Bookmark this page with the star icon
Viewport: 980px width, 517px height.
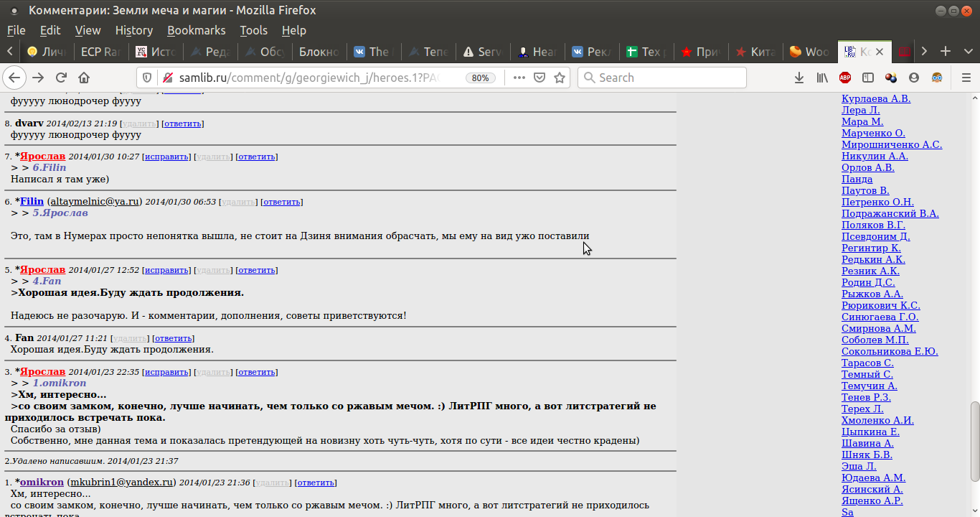point(560,78)
